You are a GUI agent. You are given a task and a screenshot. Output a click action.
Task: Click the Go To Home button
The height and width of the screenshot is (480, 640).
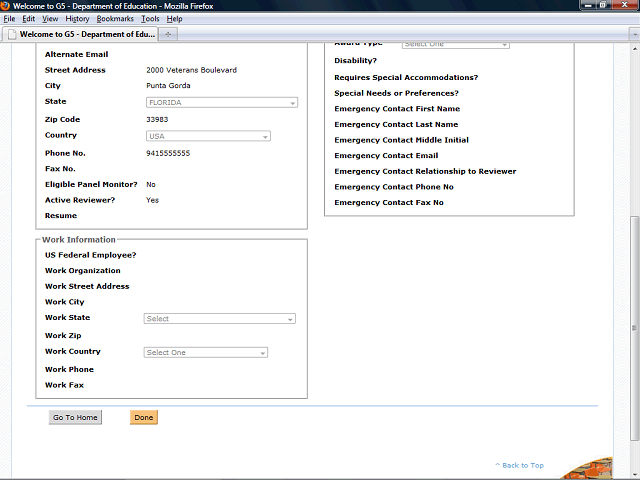point(75,418)
